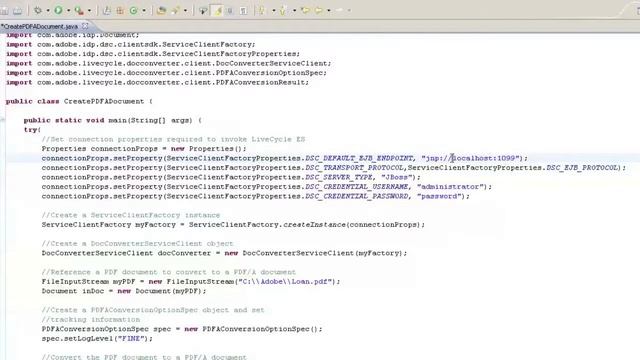This screenshot has width=640, height=360.
Task: Click the DSC_CREDENTIAL_USERNAME constant
Action: (x=356, y=187)
